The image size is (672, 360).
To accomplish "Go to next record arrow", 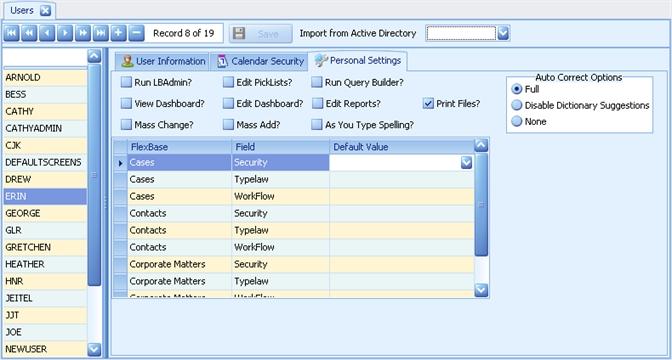I will pos(65,33).
